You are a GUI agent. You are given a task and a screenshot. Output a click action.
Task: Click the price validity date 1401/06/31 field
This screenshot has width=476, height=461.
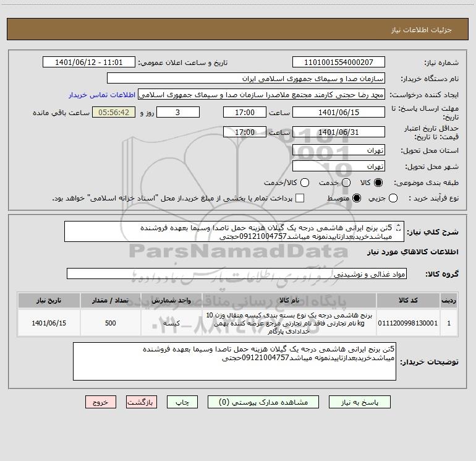point(339,132)
